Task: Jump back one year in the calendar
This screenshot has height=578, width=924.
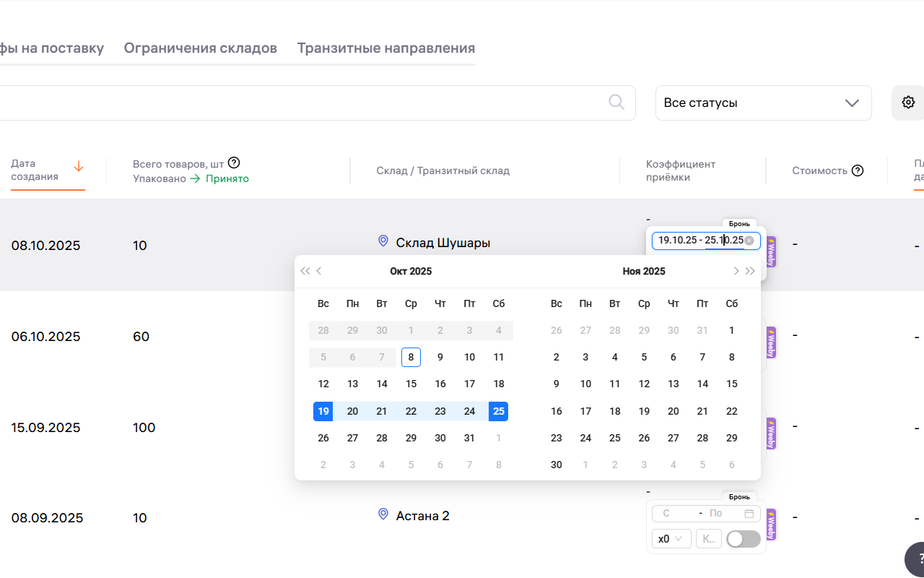Action: tap(305, 271)
